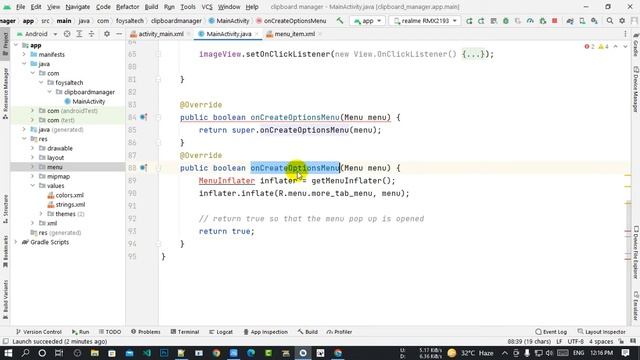Open the Event Log
The width and height of the screenshot is (640, 360).
(x=551, y=332)
